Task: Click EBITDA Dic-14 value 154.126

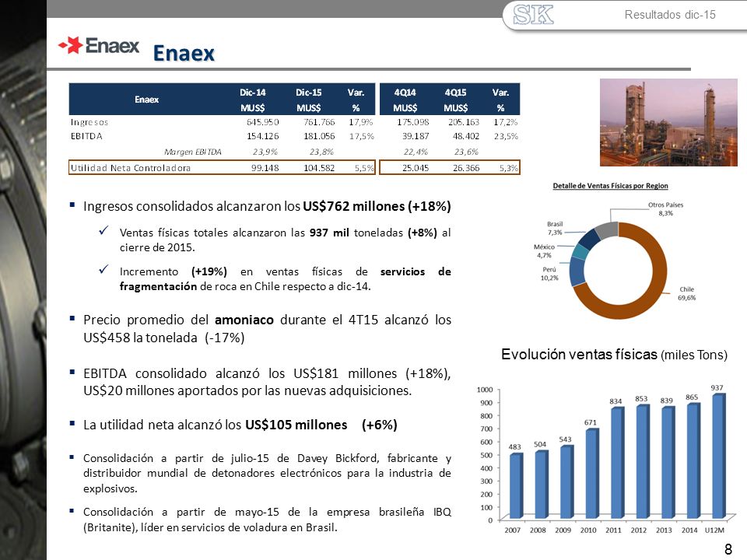Action: tap(262, 136)
